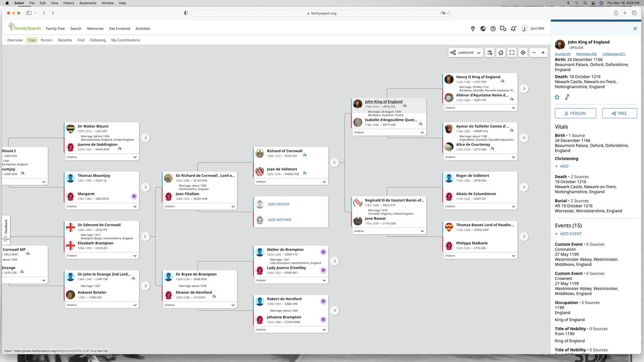Click the purple hint icon beside Robert de Hereford
The height and width of the screenshot is (362, 644).
[x=324, y=301]
